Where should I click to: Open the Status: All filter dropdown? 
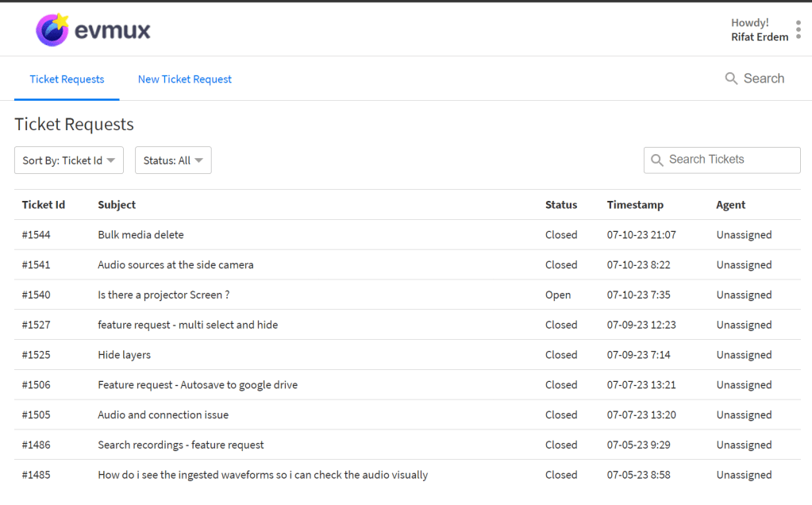tap(173, 160)
